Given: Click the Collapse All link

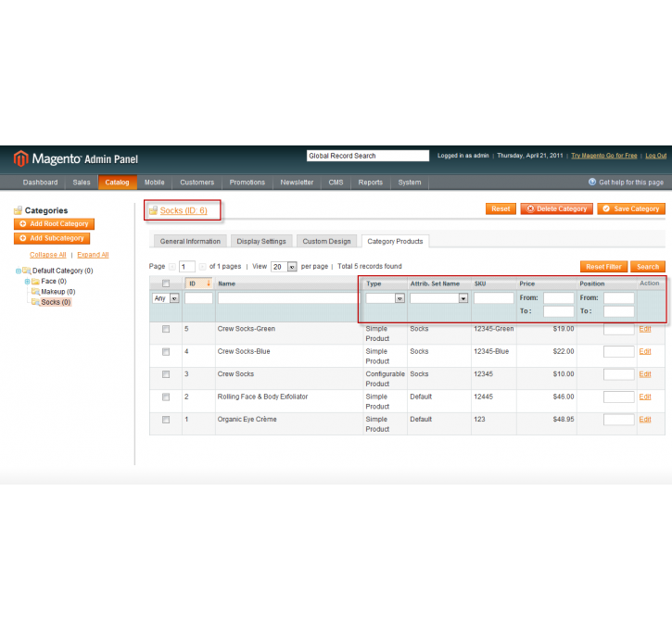Looking at the screenshot, I should [x=47, y=255].
